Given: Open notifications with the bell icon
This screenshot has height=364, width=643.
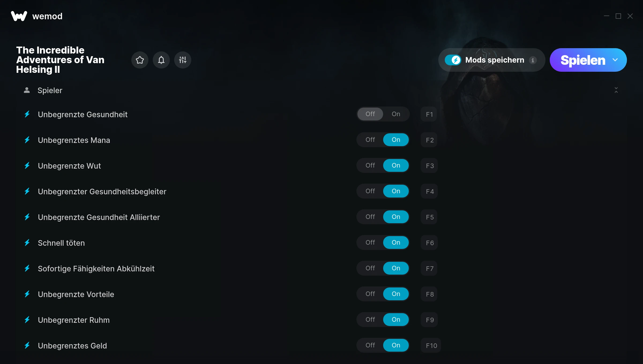Looking at the screenshot, I should (161, 60).
